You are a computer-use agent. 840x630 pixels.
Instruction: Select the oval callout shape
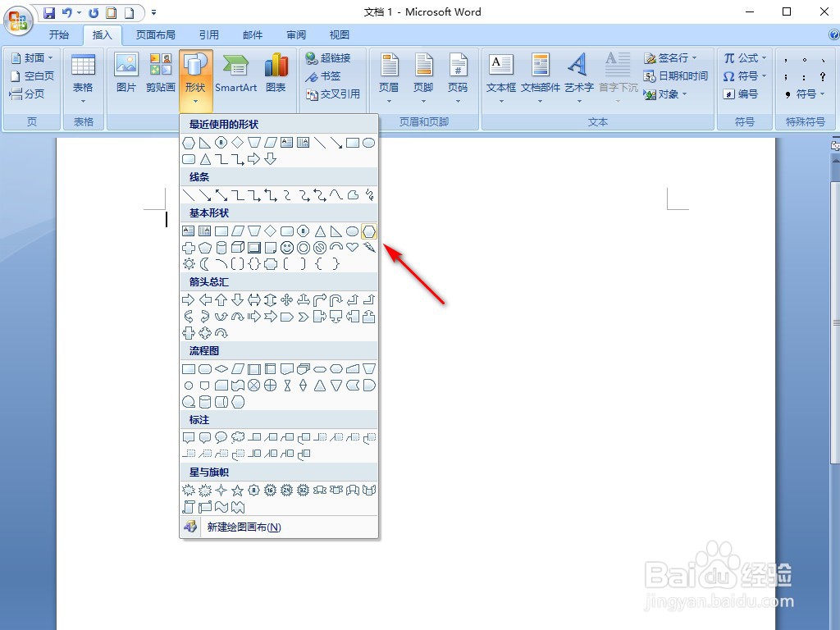(x=221, y=438)
